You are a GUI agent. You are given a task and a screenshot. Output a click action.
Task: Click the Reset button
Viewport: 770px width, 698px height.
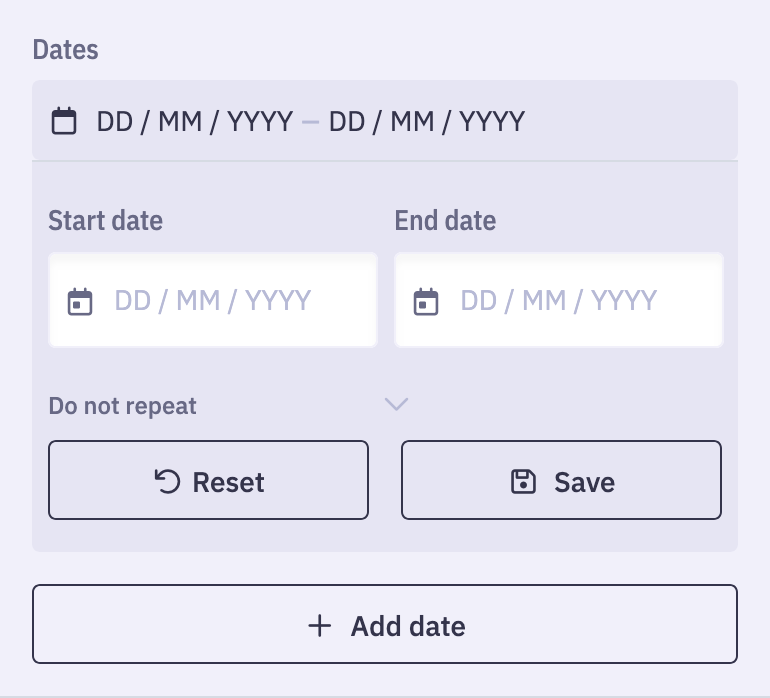click(208, 480)
